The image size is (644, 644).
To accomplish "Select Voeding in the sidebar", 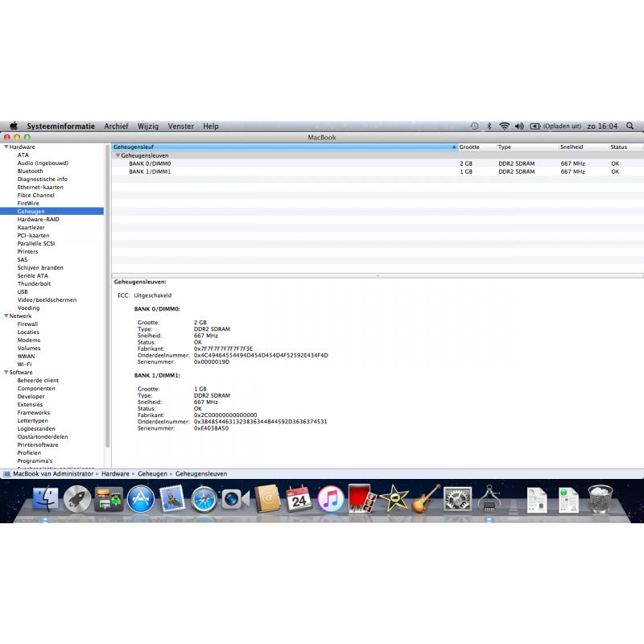I will [x=28, y=308].
